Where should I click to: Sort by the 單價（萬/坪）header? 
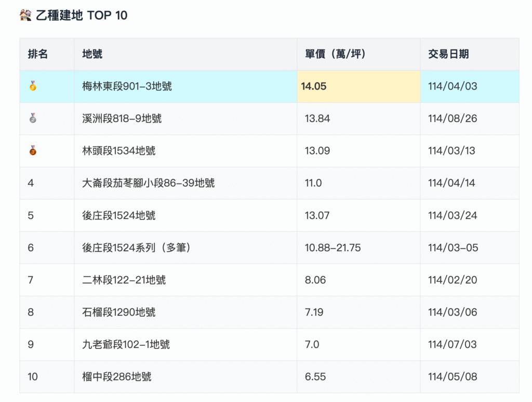(335, 54)
